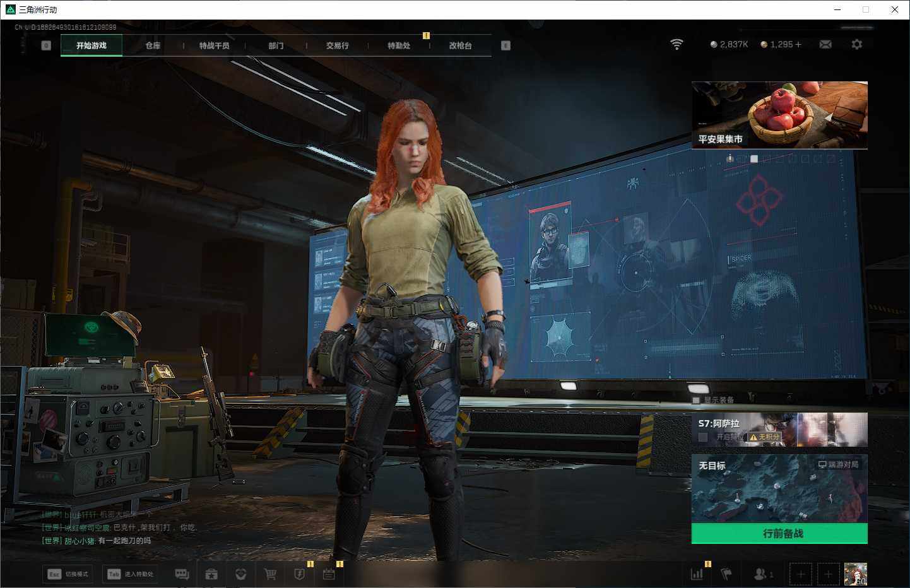Open the calendar events icon
The height and width of the screenshot is (588, 910).
pyautogui.click(x=329, y=574)
